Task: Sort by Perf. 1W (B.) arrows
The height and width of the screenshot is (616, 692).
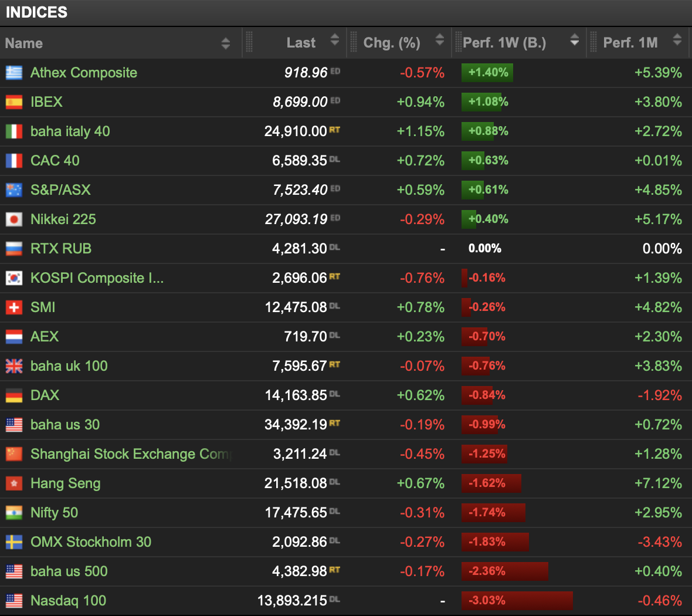Action: pyautogui.click(x=574, y=39)
